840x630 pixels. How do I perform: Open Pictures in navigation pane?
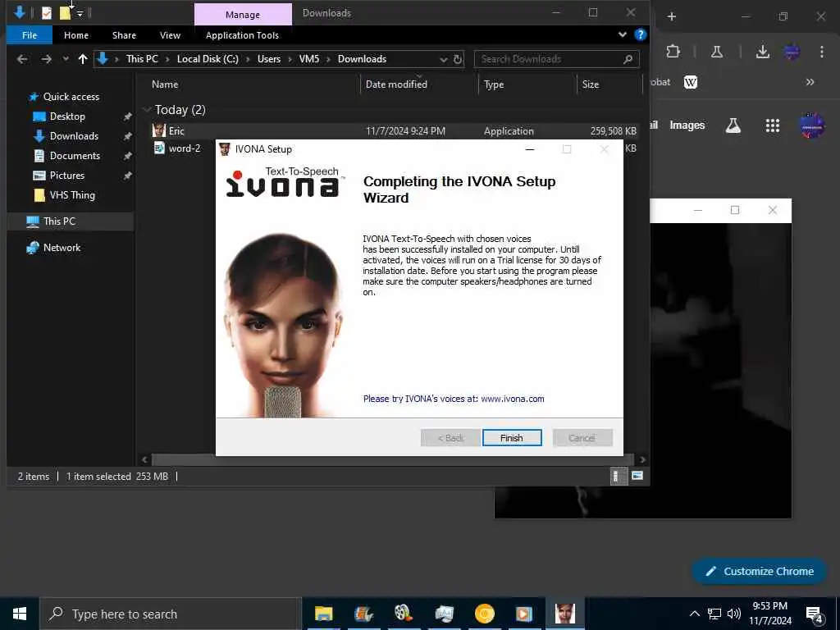click(x=67, y=176)
